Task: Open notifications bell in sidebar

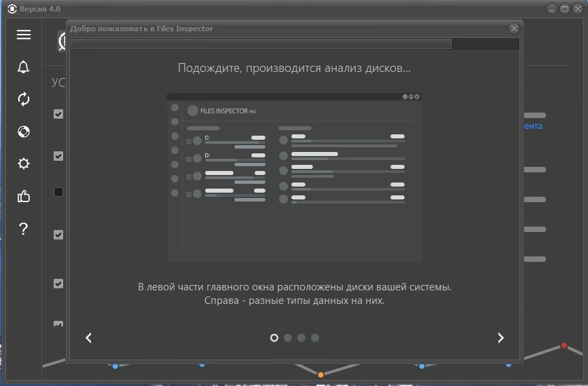Action: [x=23, y=67]
